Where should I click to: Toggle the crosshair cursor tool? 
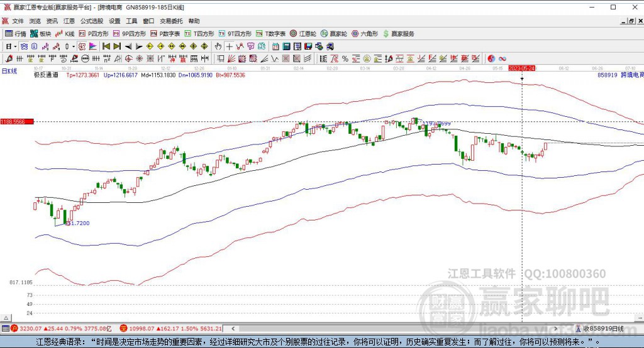229,46
